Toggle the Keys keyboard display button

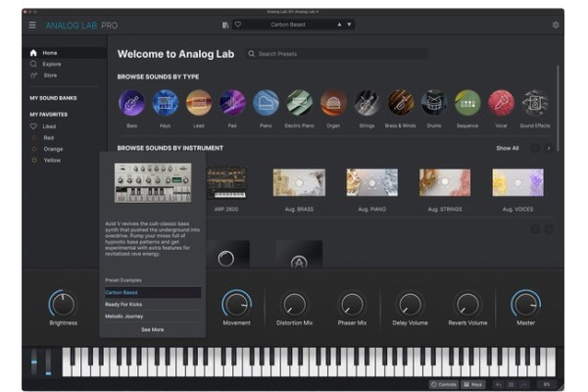pos(472,384)
